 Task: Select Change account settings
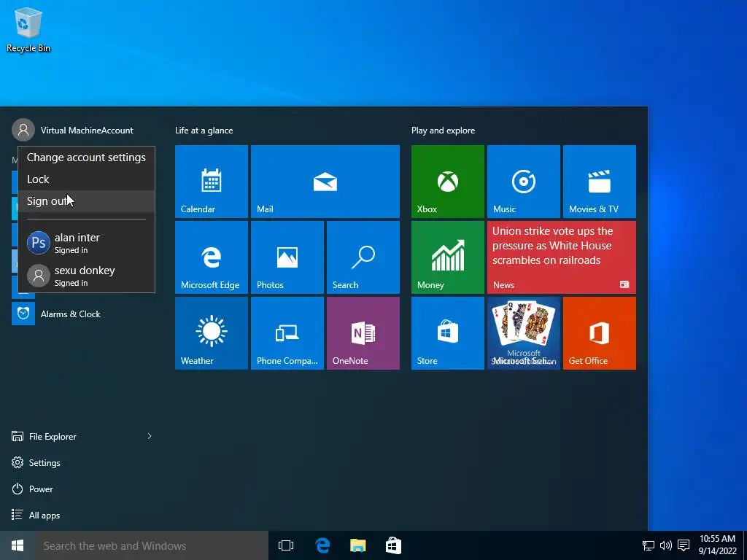86,157
